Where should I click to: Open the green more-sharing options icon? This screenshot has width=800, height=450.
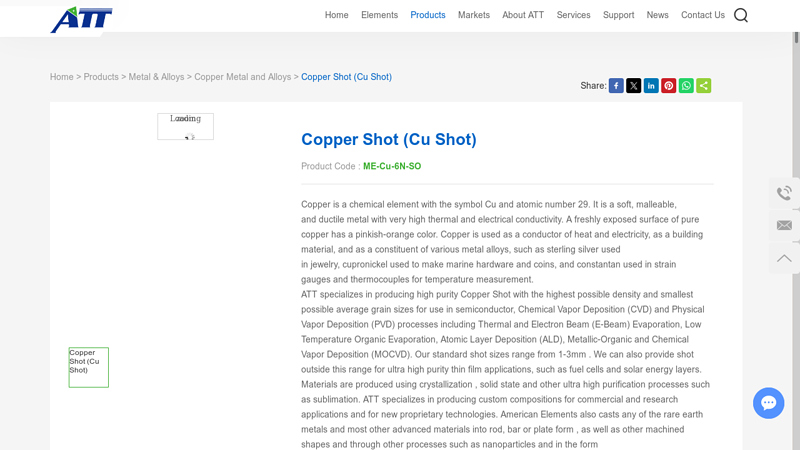tap(704, 86)
